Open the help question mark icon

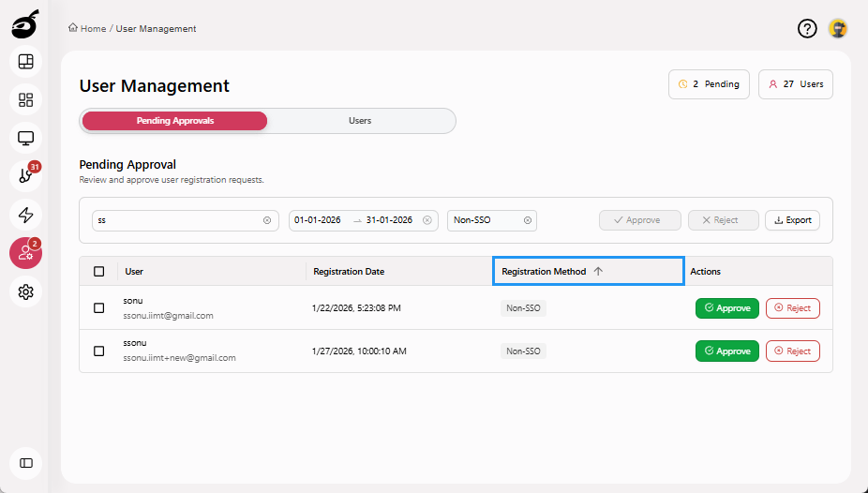pyautogui.click(x=807, y=28)
